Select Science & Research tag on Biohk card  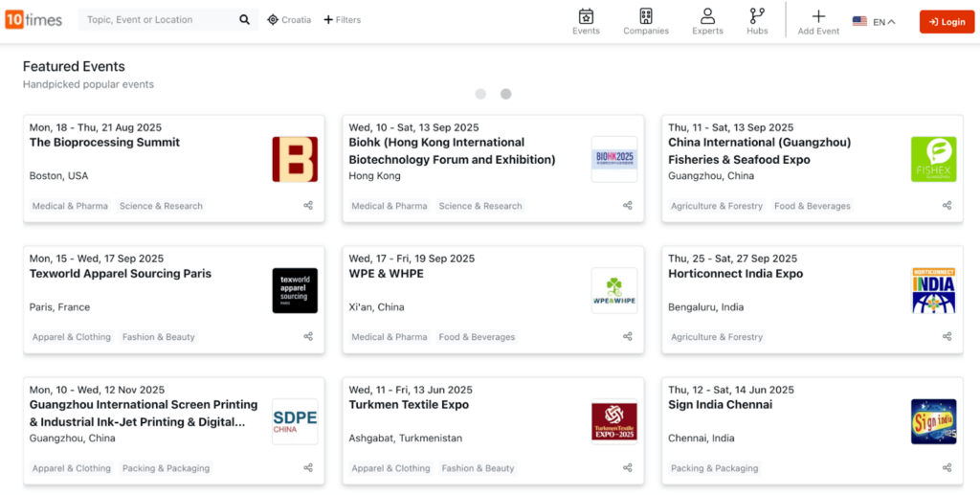[x=480, y=206]
